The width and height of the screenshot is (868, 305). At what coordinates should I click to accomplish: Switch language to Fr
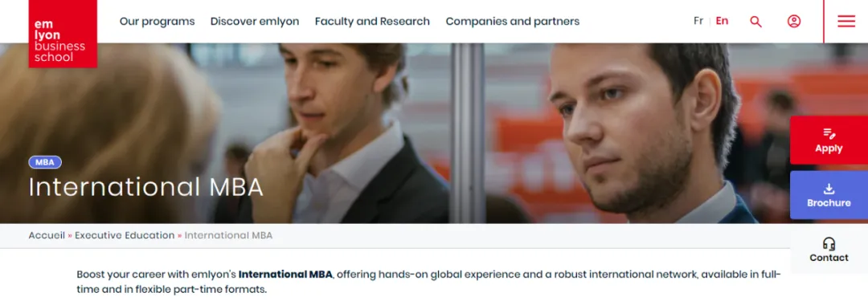click(698, 21)
